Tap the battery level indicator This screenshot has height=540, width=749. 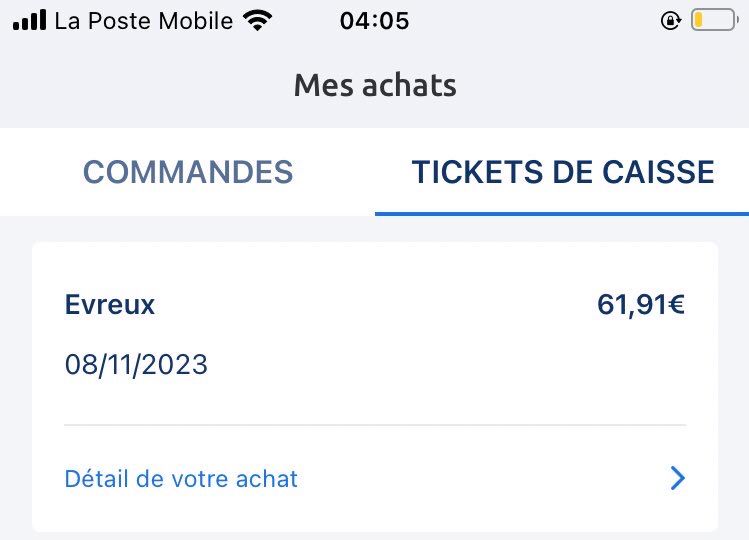pyautogui.click(x=712, y=20)
